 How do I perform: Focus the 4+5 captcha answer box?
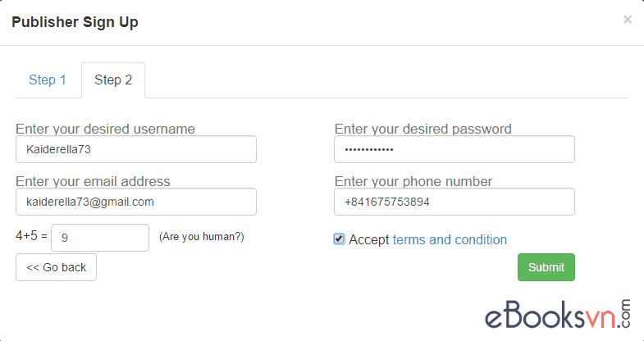point(100,238)
